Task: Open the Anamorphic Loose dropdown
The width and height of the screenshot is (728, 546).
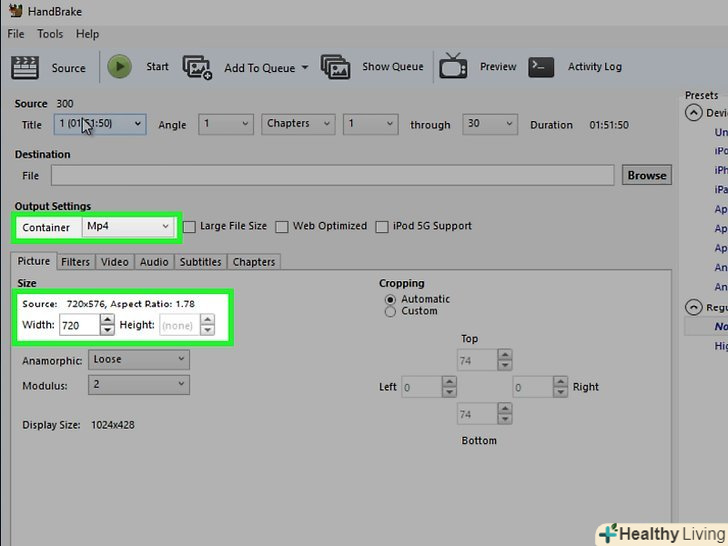Action: (x=139, y=359)
